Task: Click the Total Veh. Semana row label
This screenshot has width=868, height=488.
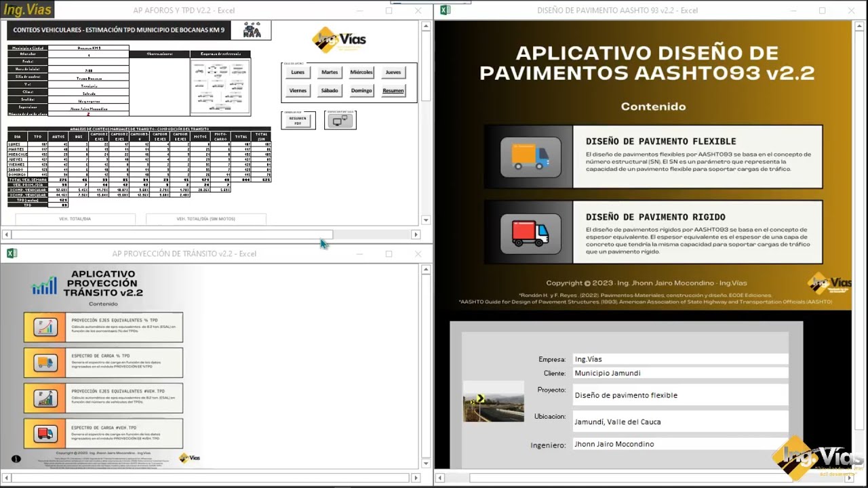Action: coord(27,180)
